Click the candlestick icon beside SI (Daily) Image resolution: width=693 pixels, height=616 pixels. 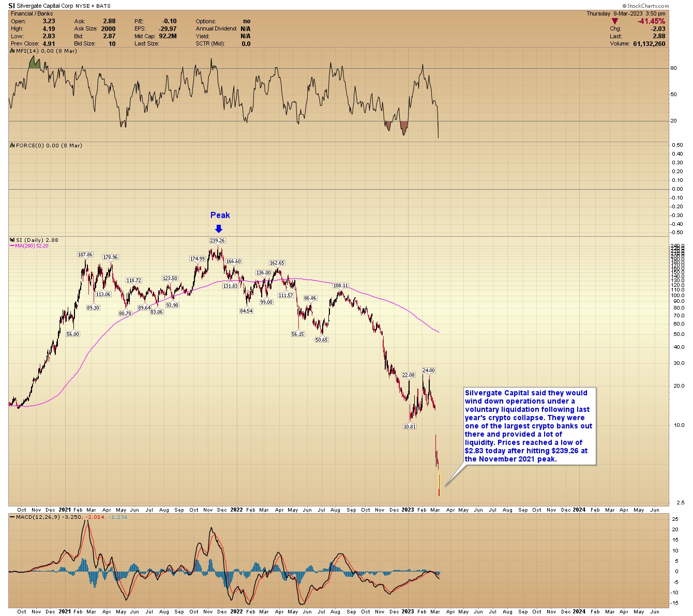coord(12,240)
